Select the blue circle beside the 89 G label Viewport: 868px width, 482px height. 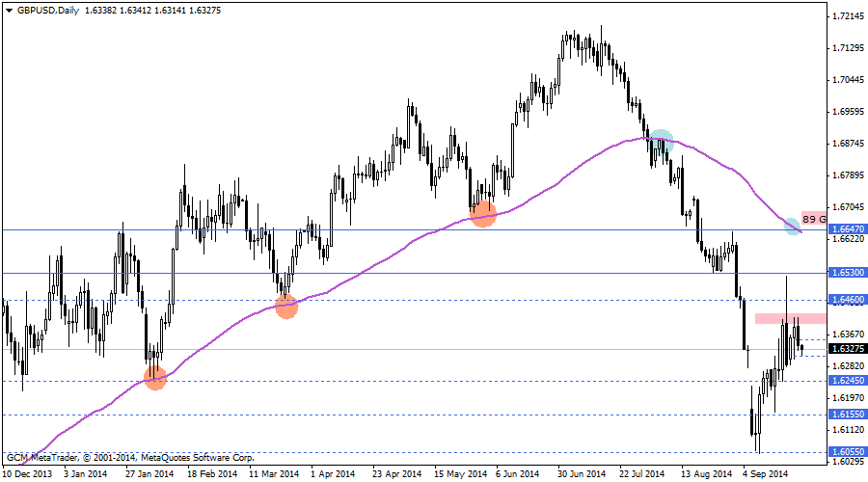pos(793,226)
